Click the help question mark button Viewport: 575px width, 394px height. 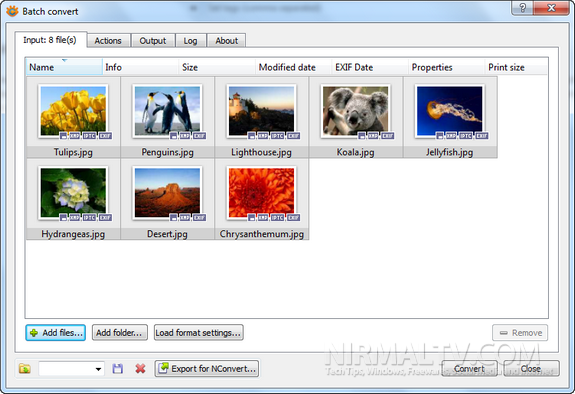[523, 8]
